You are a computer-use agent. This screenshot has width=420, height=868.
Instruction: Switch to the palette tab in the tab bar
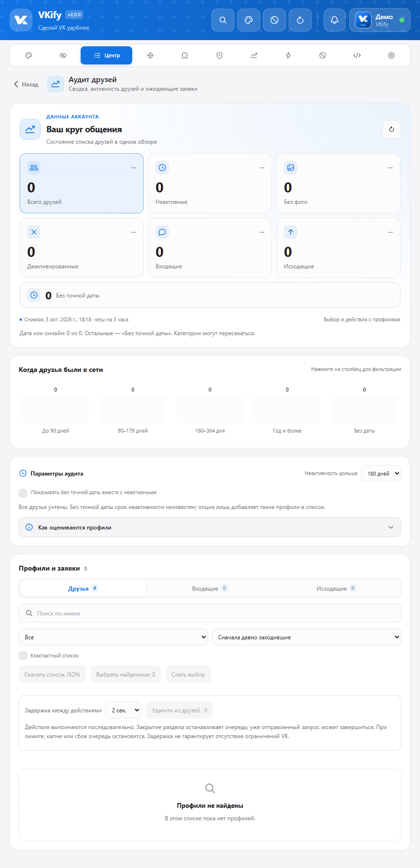(29, 55)
